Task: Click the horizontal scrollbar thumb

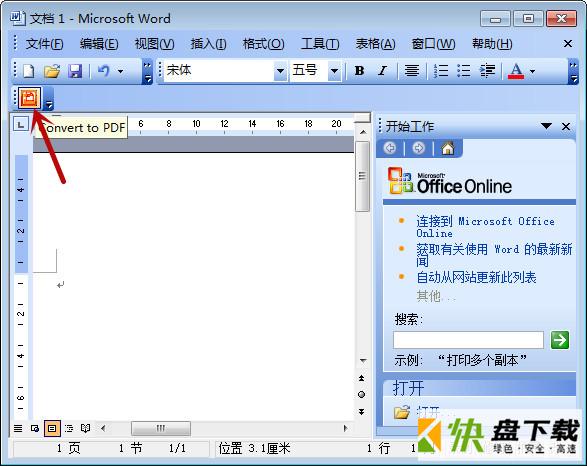Action: tap(161, 428)
